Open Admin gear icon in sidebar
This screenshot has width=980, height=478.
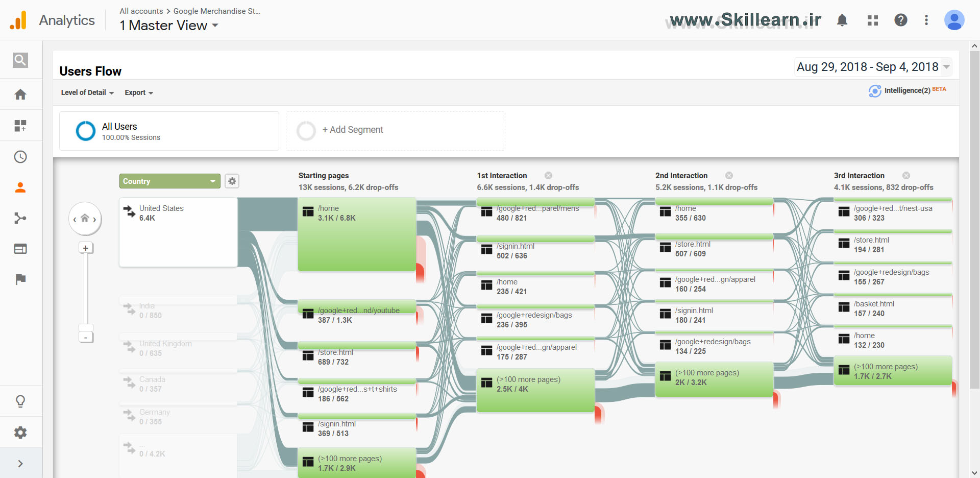click(x=20, y=433)
